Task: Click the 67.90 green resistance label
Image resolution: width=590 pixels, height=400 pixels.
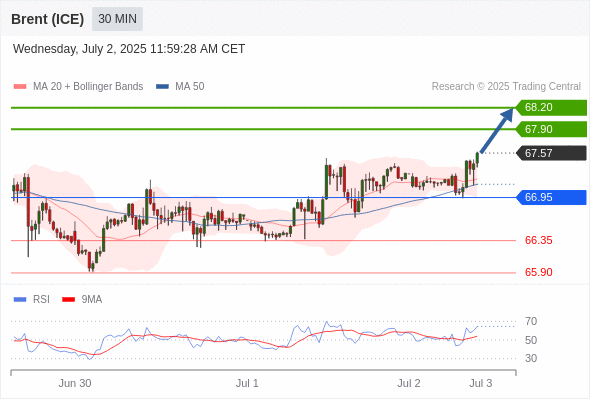Action: (x=552, y=129)
